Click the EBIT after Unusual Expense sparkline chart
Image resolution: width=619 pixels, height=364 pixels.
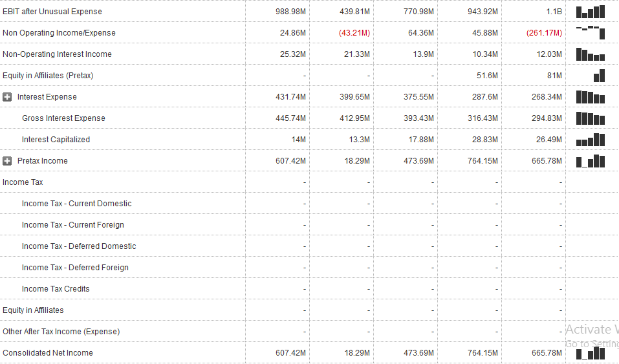590,12
